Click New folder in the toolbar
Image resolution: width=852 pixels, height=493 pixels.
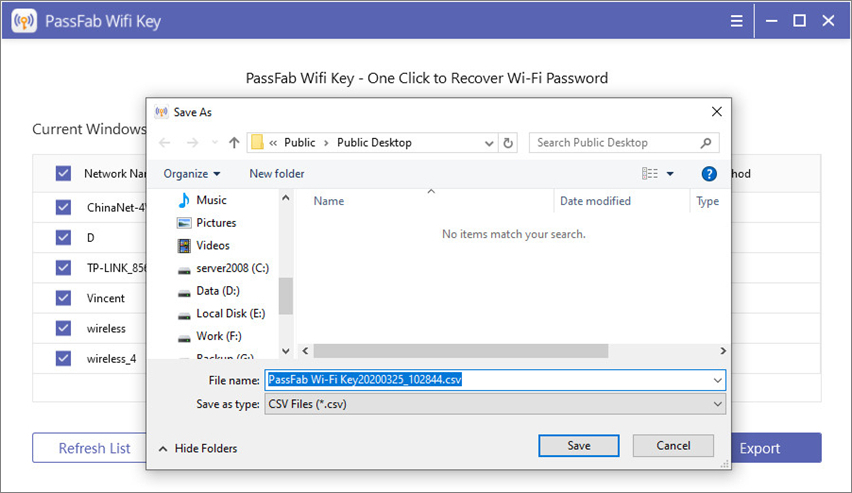pos(277,174)
